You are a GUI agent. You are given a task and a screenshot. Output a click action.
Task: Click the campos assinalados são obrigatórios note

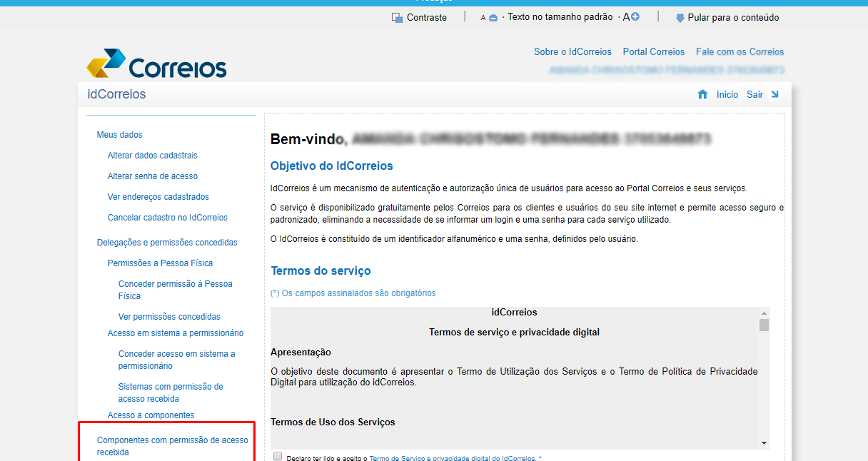pos(353,293)
